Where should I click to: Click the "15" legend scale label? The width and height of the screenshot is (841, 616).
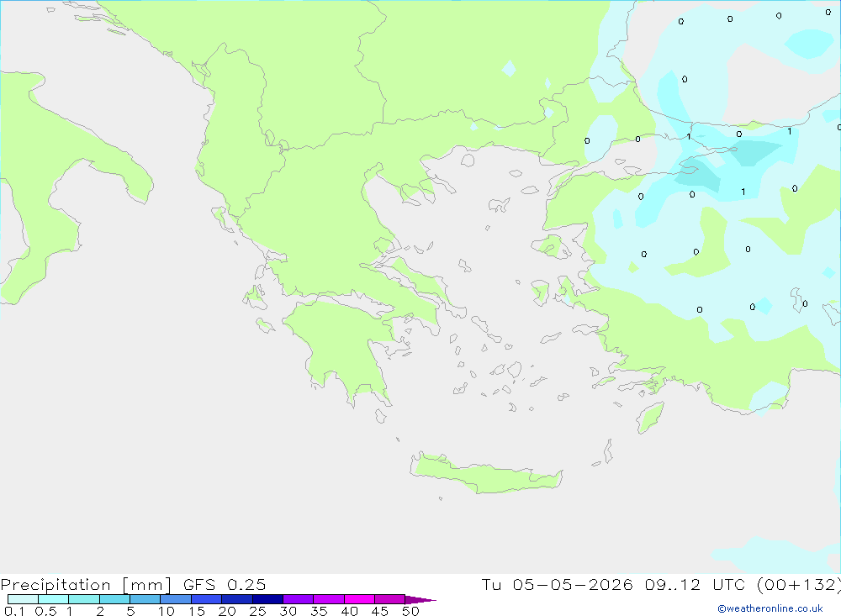(x=197, y=611)
